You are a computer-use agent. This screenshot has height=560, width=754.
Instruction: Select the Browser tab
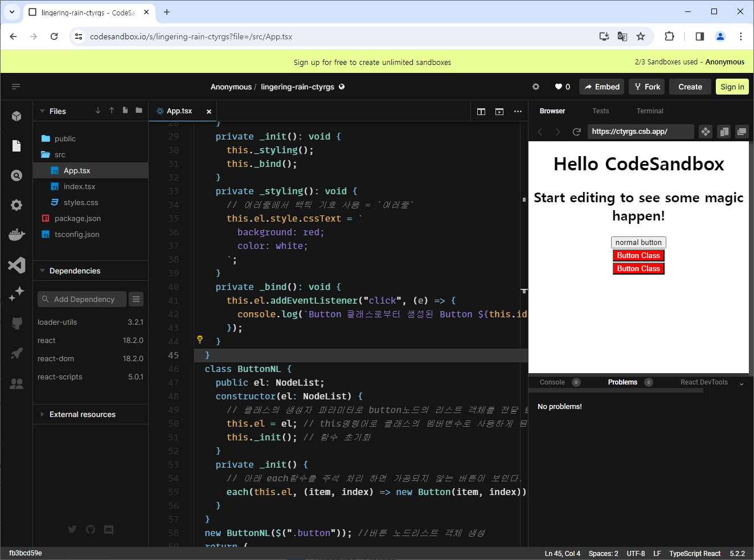pyautogui.click(x=552, y=111)
